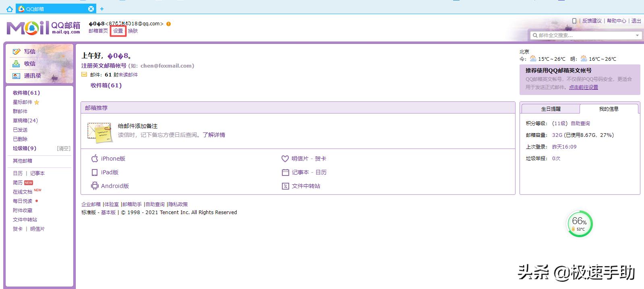Open 已删除 folder
The image size is (644, 289).
click(x=20, y=139)
